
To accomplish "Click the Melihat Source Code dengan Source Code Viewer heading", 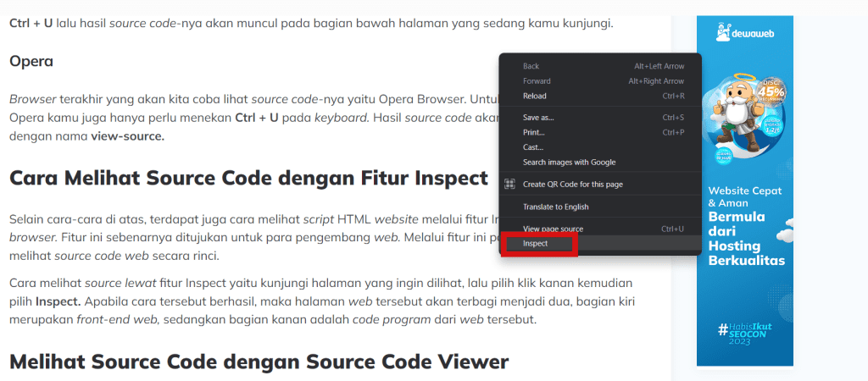I will [x=259, y=362].
